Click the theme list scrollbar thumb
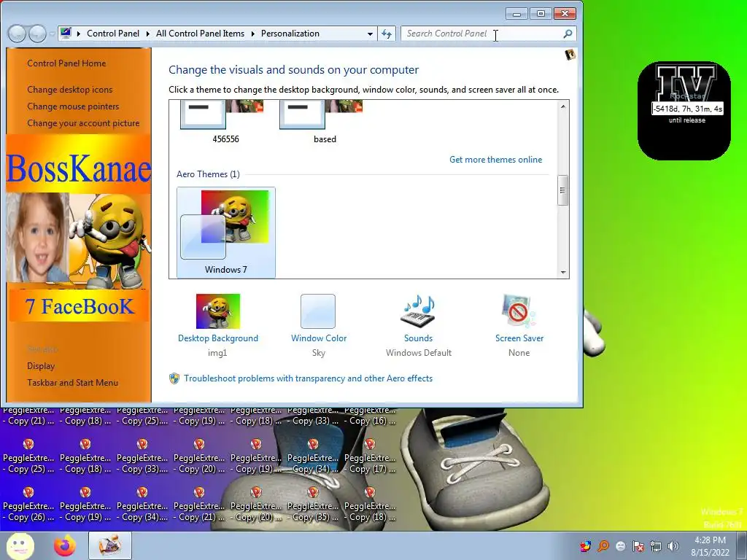Image resolution: width=747 pixels, height=560 pixels. click(562, 190)
